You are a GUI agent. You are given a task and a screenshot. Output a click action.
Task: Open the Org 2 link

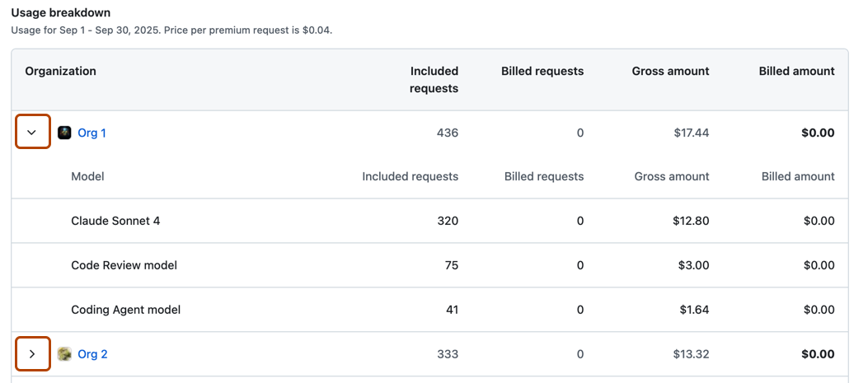[92, 354]
